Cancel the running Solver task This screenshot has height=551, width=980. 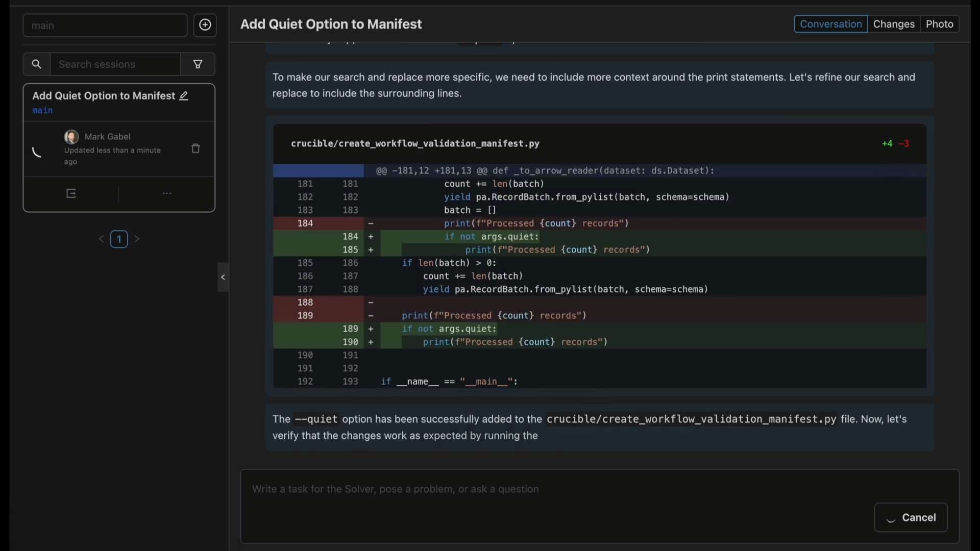pyautogui.click(x=911, y=517)
